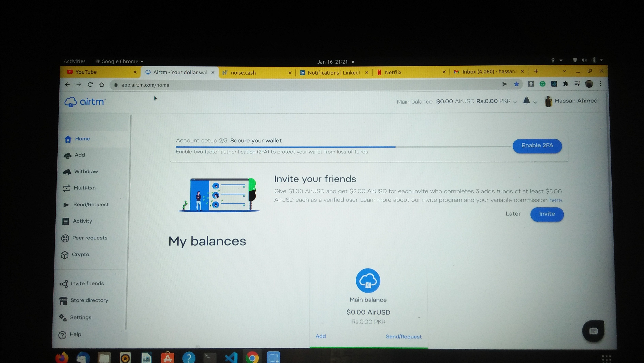Click the share page arrow icon
The width and height of the screenshot is (644, 363).
[505, 84]
